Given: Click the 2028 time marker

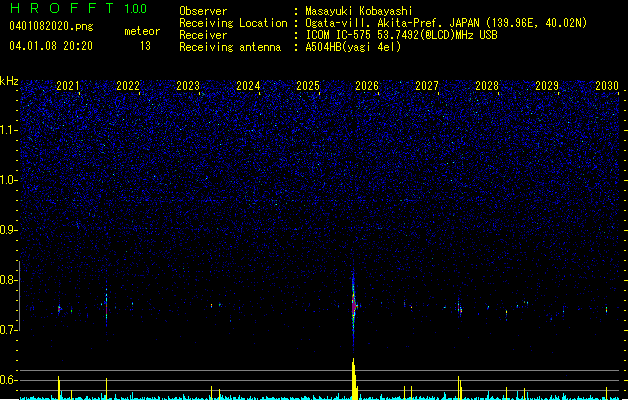Looking at the screenshot, I should [x=487, y=86].
